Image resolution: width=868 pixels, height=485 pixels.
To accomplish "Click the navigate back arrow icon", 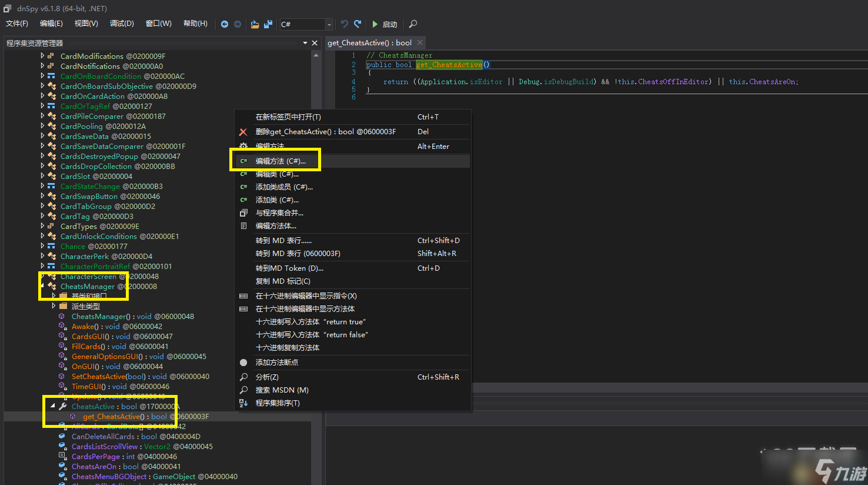I will point(225,24).
